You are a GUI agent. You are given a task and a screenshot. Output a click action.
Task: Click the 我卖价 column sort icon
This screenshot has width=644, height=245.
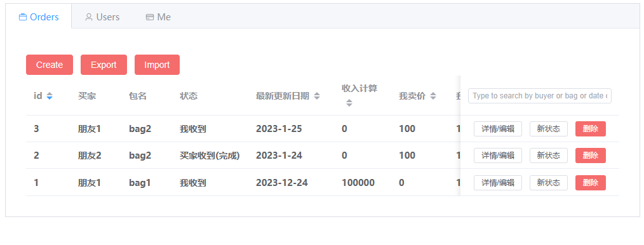[433, 96]
